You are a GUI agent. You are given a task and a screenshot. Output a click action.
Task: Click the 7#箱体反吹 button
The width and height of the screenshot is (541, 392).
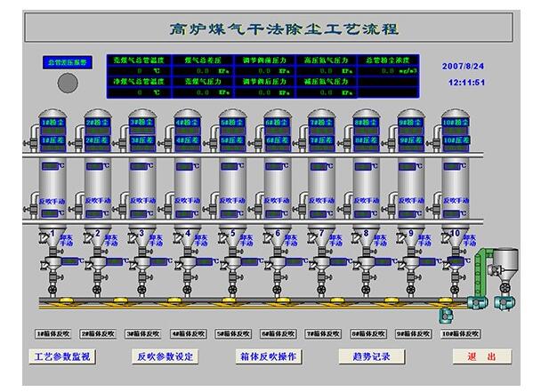pyautogui.click(x=323, y=333)
